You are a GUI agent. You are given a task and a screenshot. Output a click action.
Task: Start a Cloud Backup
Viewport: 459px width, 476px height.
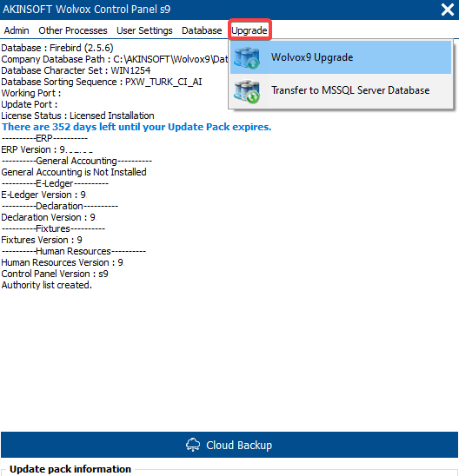click(x=229, y=445)
